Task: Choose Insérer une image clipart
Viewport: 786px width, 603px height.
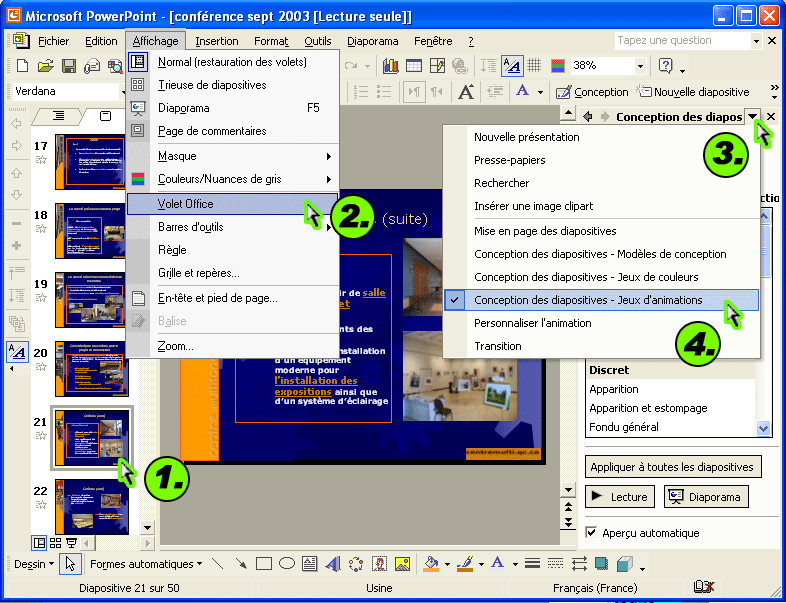Action: point(602,207)
